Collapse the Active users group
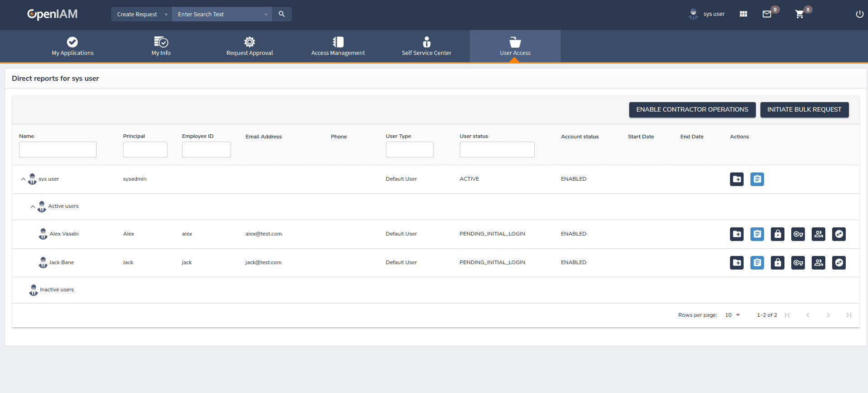The image size is (868, 393). coord(33,206)
